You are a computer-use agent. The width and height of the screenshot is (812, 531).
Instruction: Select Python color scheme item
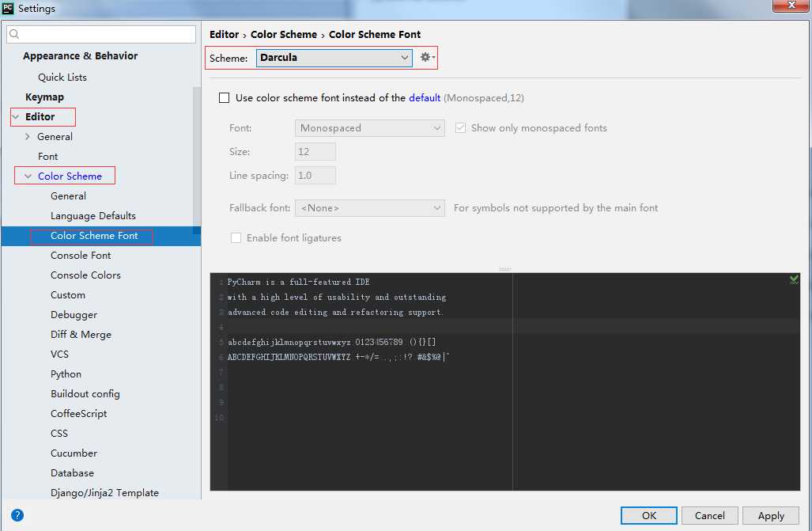pos(66,374)
